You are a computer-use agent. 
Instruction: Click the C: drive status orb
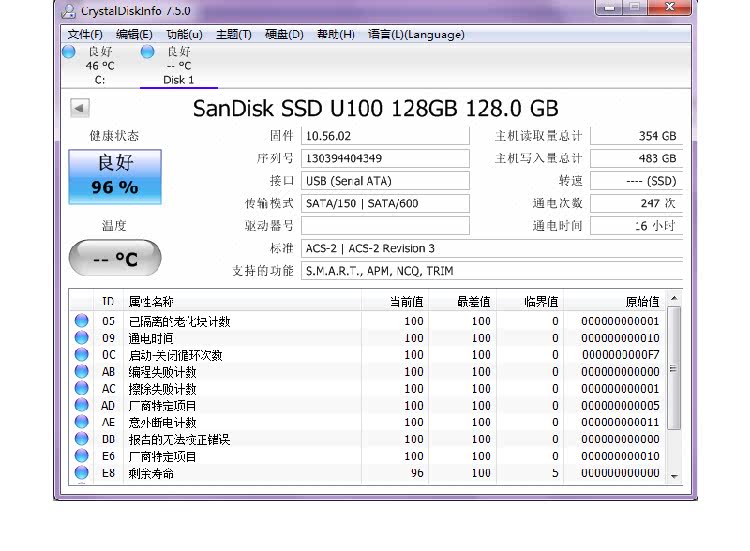pos(69,52)
